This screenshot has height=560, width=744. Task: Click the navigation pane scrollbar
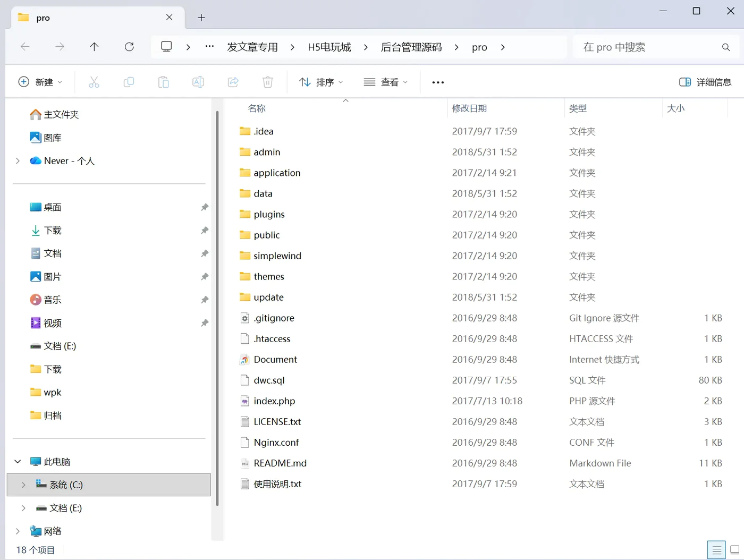217,308
